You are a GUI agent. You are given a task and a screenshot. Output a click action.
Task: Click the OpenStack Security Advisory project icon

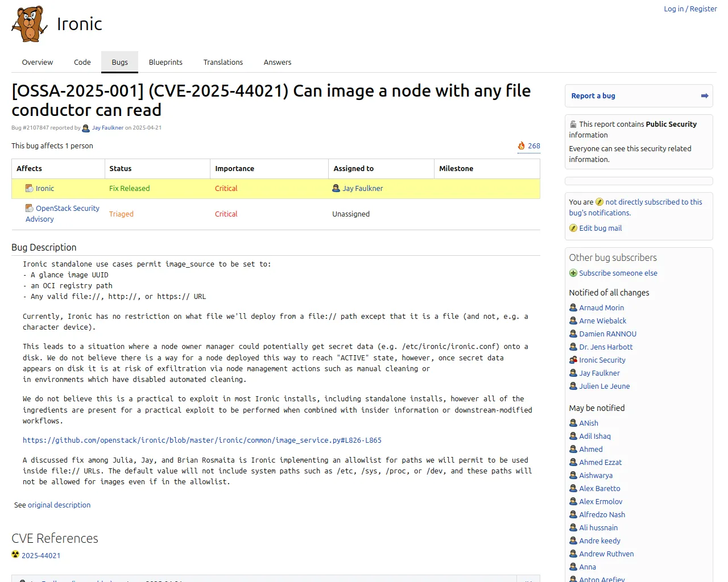tap(30, 208)
